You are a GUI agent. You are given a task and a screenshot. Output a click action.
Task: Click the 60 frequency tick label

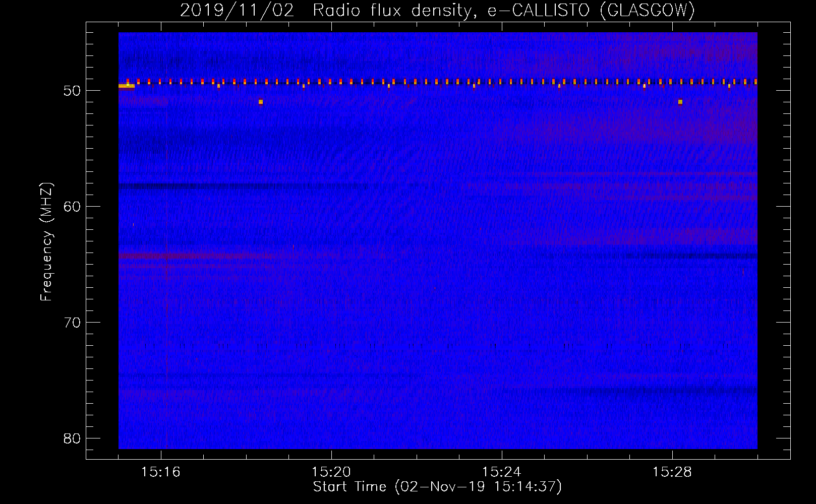[72, 207]
